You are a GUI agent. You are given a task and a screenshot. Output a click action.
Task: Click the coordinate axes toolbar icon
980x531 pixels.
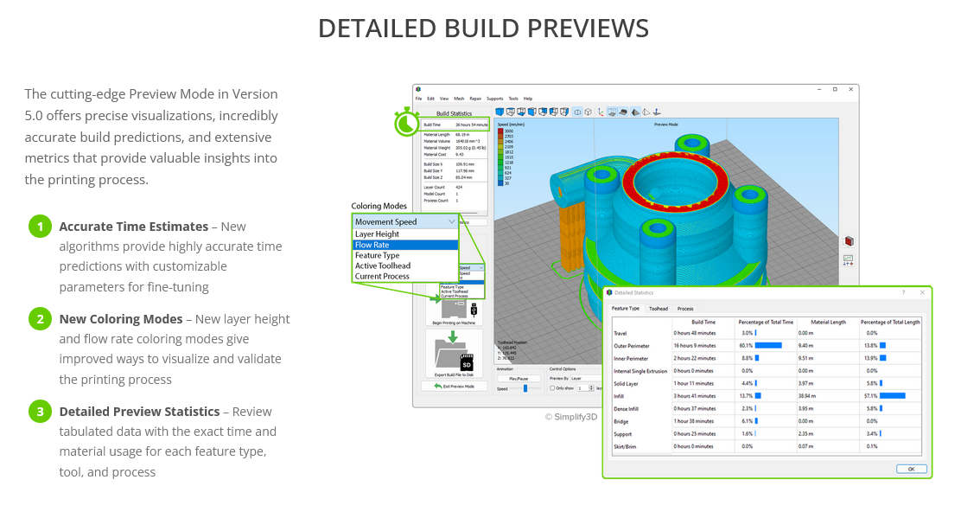coord(601,112)
